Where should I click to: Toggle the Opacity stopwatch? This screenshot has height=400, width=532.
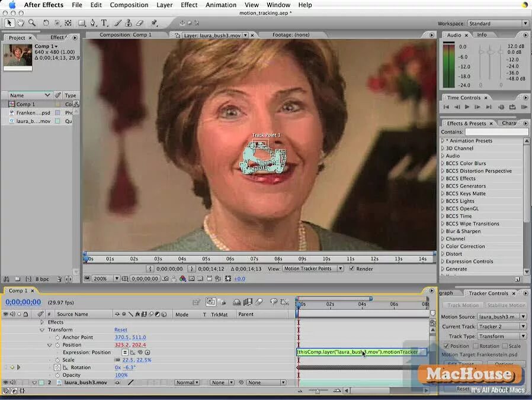pyautogui.click(x=57, y=375)
